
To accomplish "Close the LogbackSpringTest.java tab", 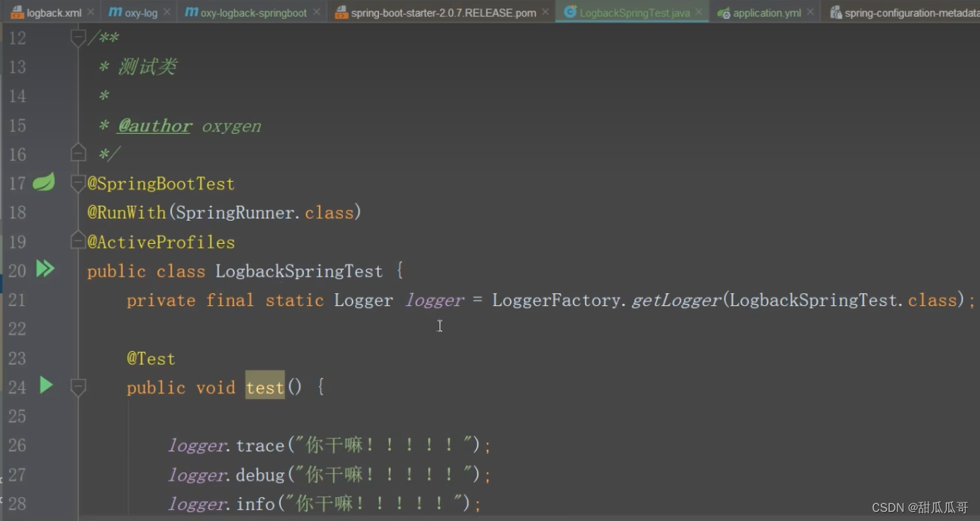I will pos(698,13).
